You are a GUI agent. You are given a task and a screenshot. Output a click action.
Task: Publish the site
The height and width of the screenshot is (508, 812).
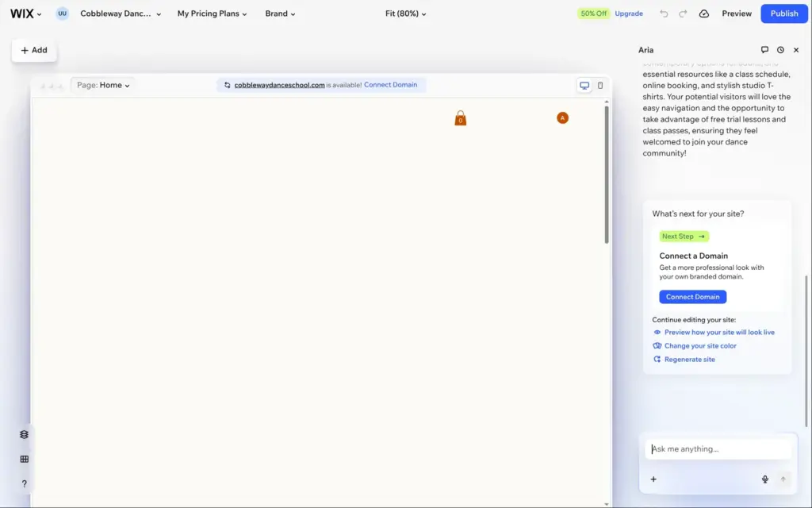(784, 14)
